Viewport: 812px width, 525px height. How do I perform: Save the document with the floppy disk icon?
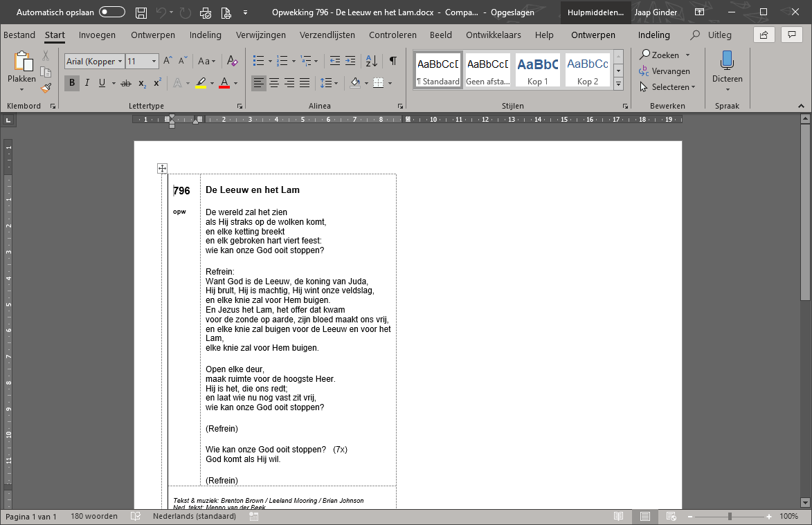point(141,12)
